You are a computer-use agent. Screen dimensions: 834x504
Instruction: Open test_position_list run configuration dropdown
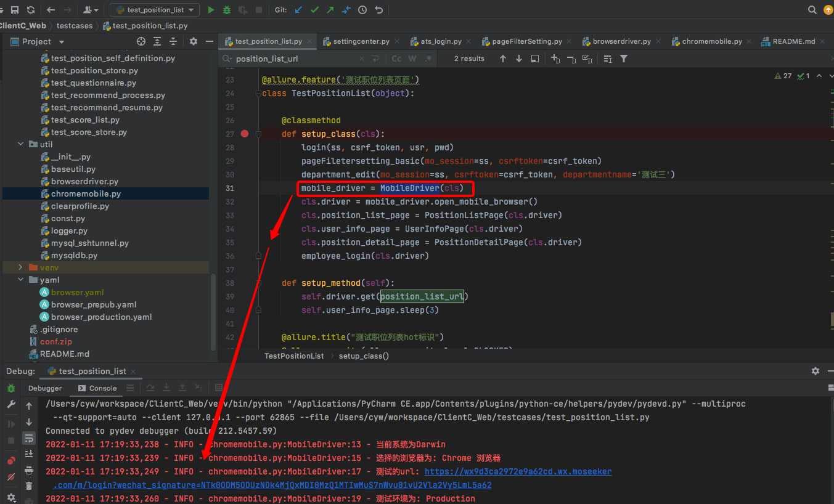coord(154,10)
